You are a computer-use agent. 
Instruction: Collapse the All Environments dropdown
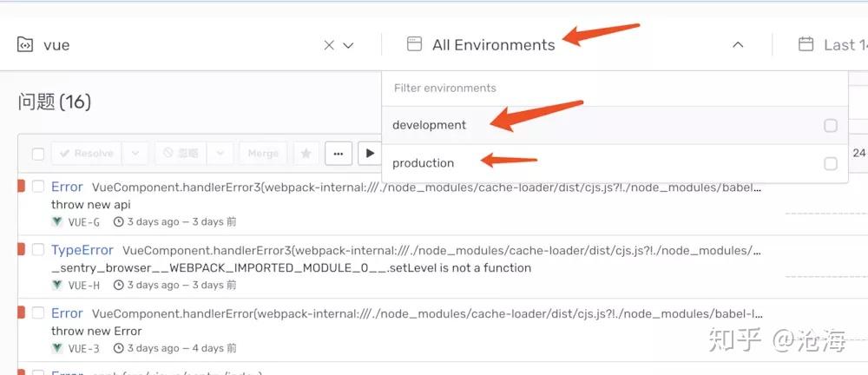tap(738, 45)
